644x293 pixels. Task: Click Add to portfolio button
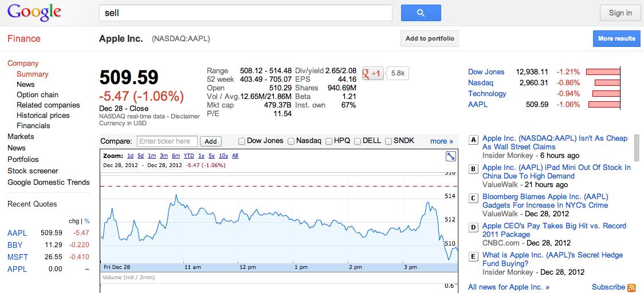pyautogui.click(x=430, y=38)
